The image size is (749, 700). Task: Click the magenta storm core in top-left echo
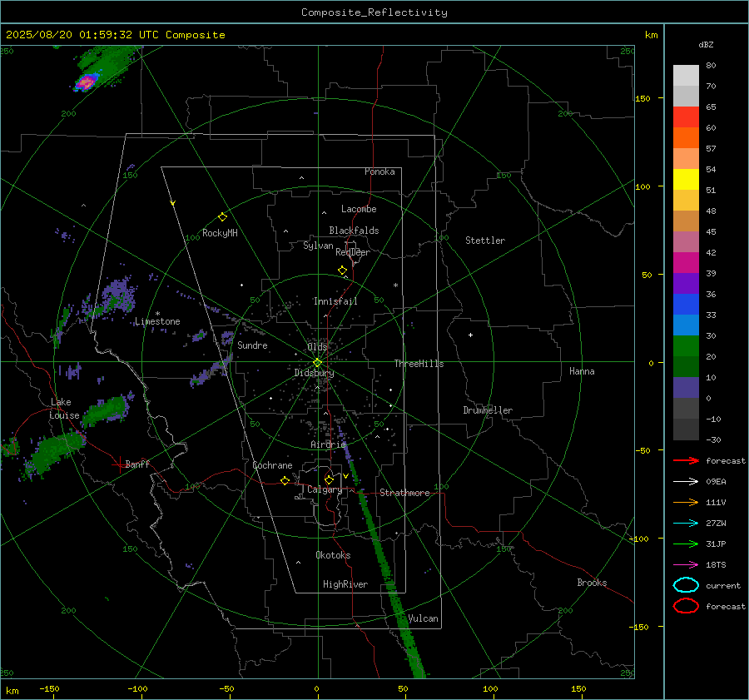(x=86, y=83)
